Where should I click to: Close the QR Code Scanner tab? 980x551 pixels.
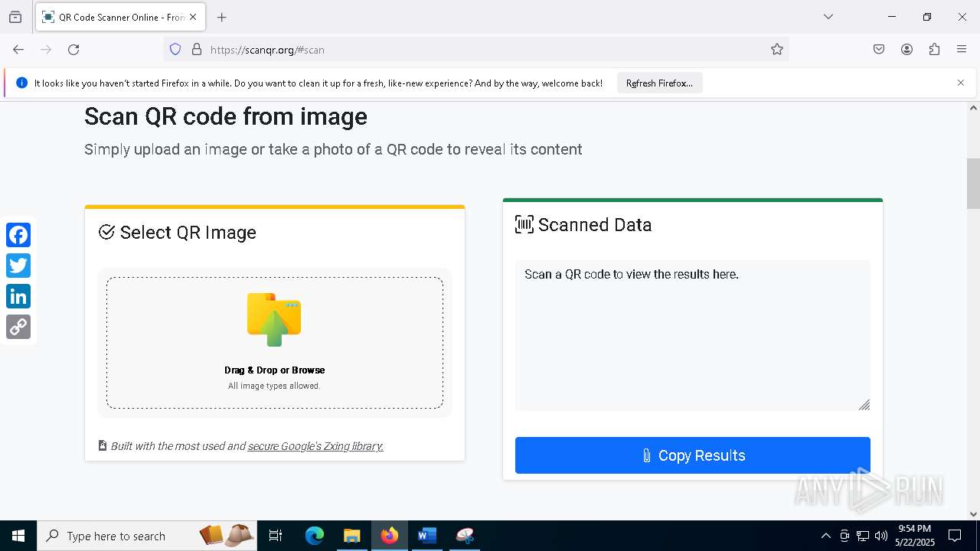click(193, 17)
